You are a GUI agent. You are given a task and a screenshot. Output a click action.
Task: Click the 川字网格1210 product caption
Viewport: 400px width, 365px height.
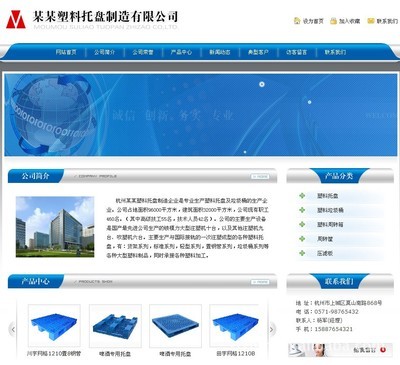54,353
